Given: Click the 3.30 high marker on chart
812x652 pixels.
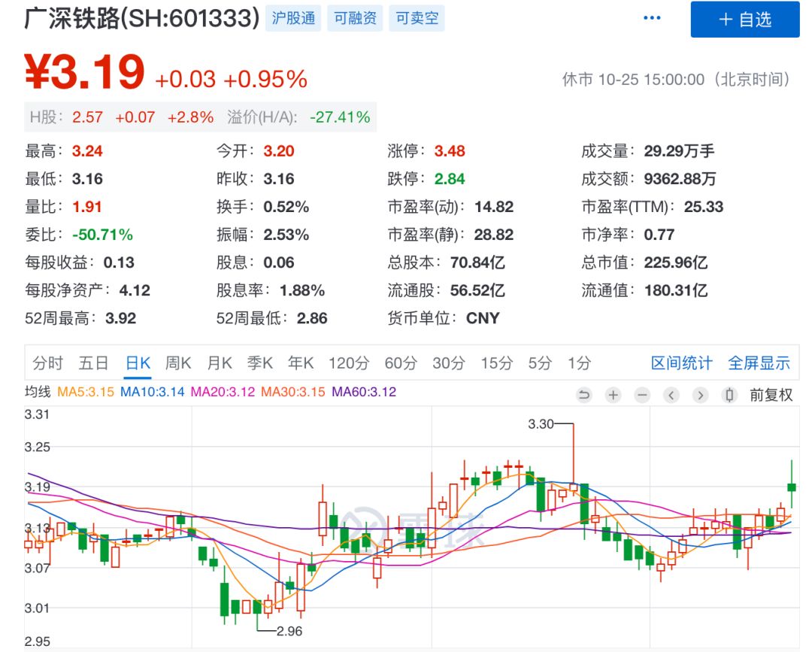Looking at the screenshot, I should pyautogui.click(x=541, y=424).
